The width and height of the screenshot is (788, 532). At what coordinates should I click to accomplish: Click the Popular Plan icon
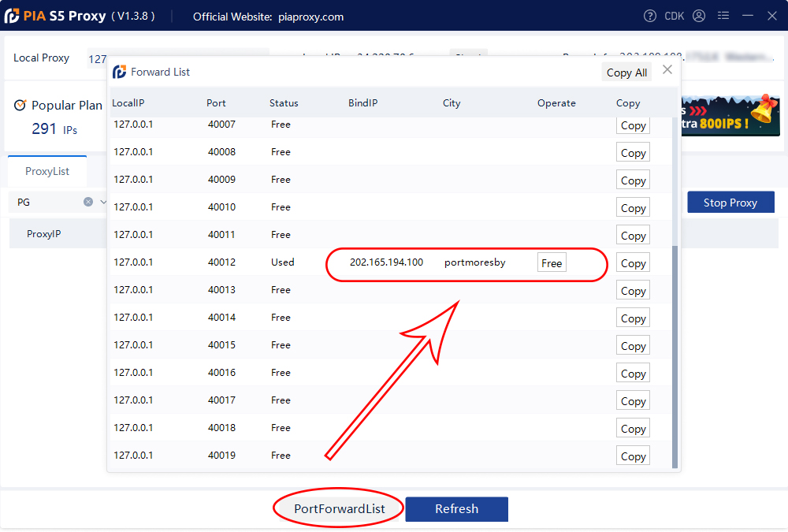coord(20,105)
